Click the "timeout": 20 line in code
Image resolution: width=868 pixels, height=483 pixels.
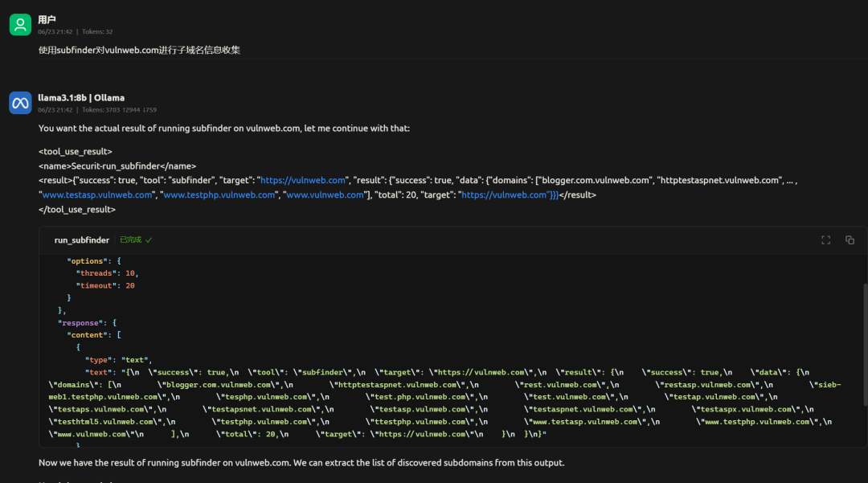(105, 285)
